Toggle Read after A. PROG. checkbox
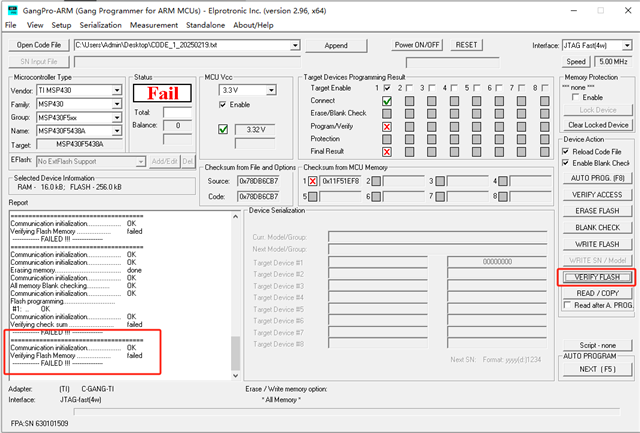Screen dimensions: 640x433 [x=567, y=305]
